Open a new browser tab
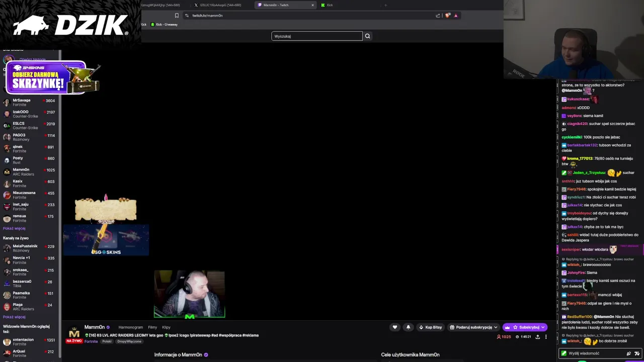This screenshot has height=362, width=644. click(385, 5)
